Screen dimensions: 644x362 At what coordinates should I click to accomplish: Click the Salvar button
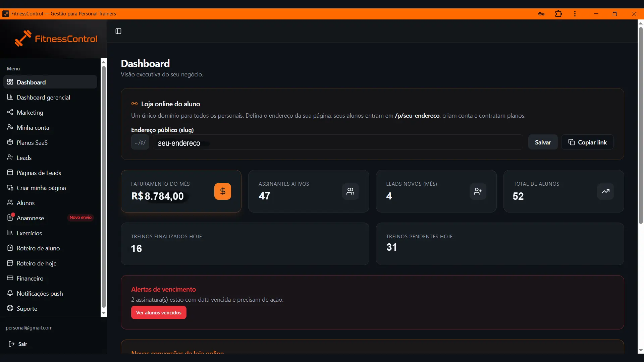[543, 142]
